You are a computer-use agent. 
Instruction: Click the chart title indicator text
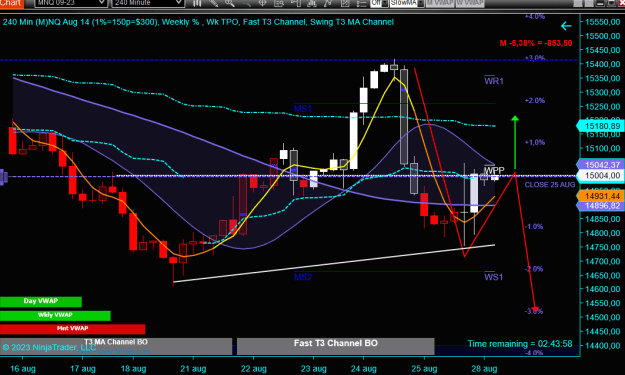point(198,22)
